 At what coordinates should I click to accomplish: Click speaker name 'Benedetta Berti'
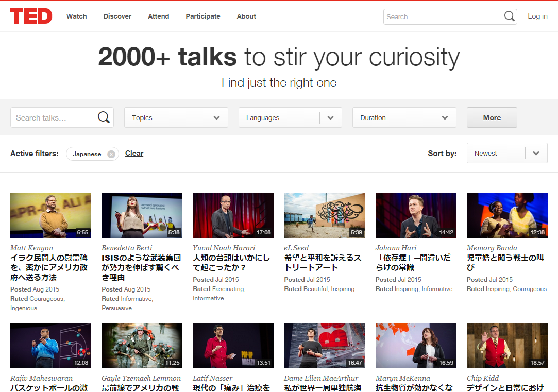(x=127, y=248)
